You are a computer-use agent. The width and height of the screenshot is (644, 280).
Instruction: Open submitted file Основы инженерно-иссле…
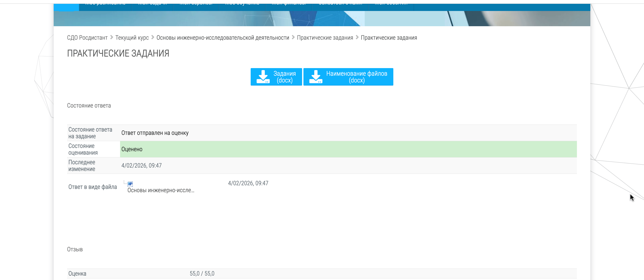(161, 190)
